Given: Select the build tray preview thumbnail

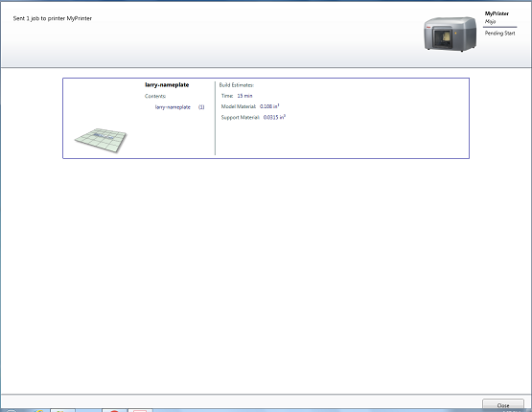Looking at the screenshot, I should pyautogui.click(x=101, y=140).
